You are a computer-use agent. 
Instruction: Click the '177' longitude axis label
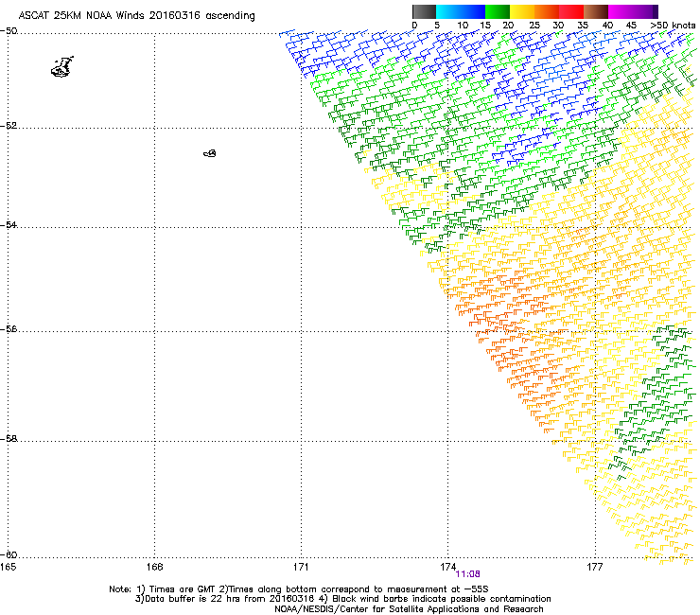click(594, 567)
